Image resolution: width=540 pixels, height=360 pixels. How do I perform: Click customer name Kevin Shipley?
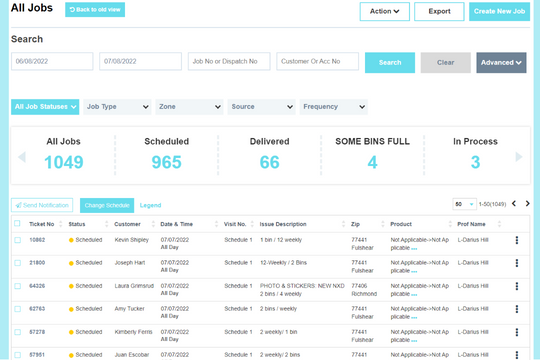pos(132,240)
